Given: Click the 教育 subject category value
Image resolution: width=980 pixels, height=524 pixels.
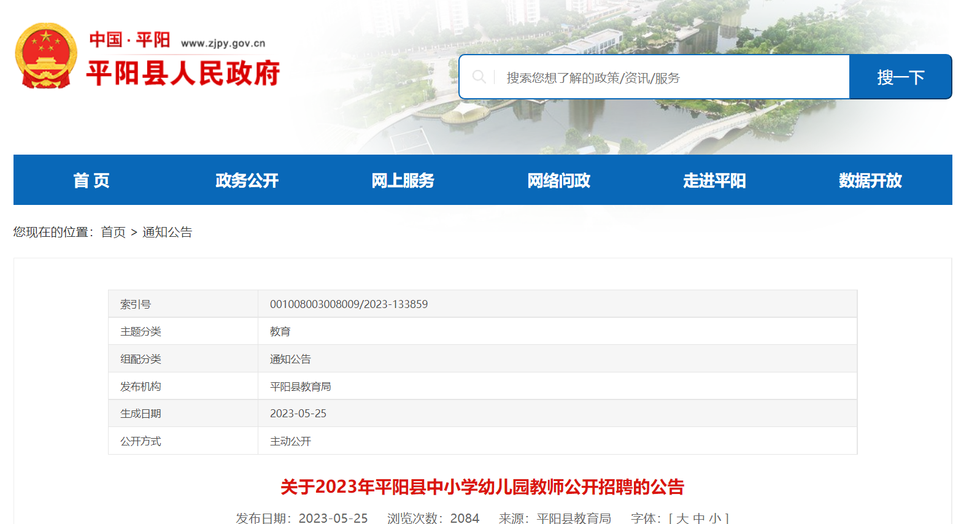Looking at the screenshot, I should [x=280, y=331].
